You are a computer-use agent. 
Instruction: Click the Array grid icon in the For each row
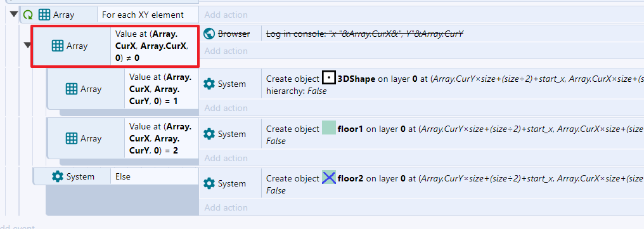click(x=44, y=15)
